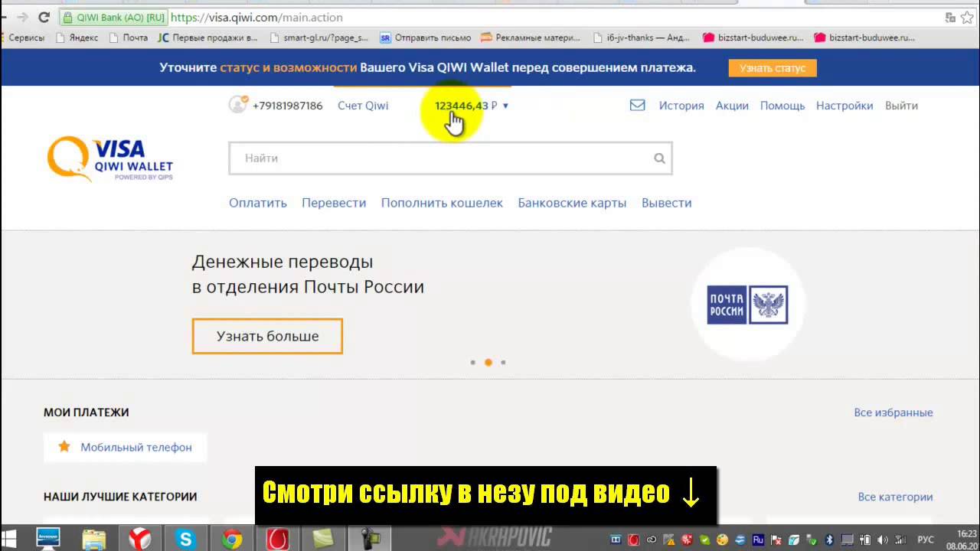980x551 pixels.
Task: Click the magnifier icon in search field
Action: click(659, 158)
